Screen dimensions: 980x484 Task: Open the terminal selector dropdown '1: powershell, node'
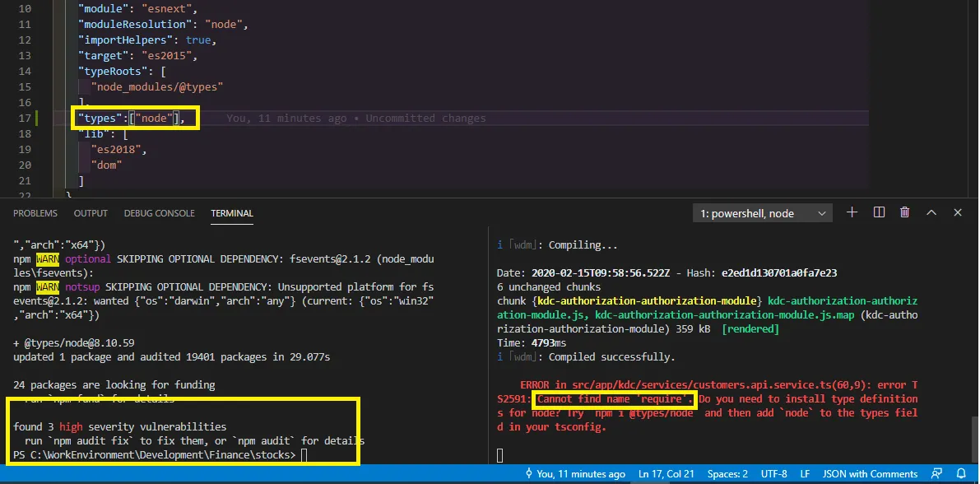(763, 213)
